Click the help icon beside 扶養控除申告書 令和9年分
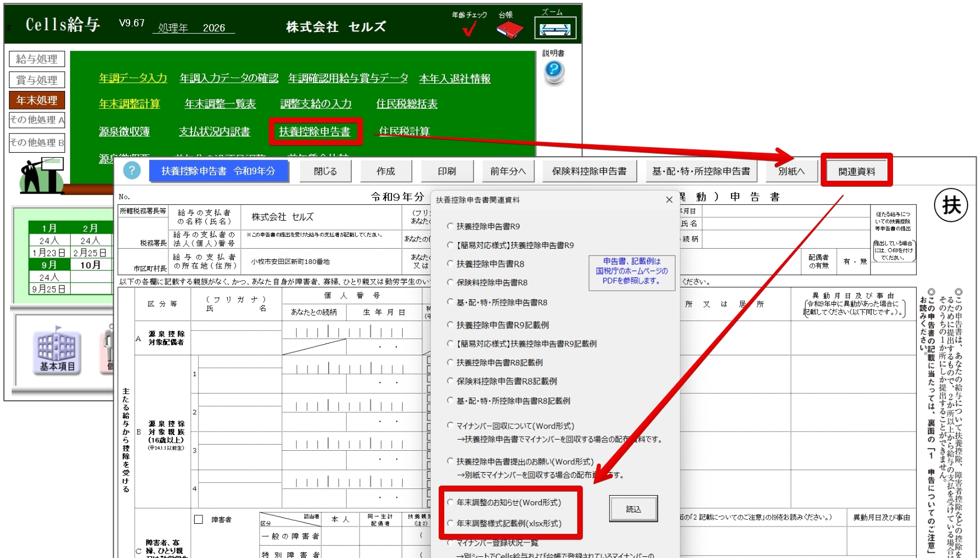Viewport: 980px width, 558px height. pyautogui.click(x=132, y=171)
